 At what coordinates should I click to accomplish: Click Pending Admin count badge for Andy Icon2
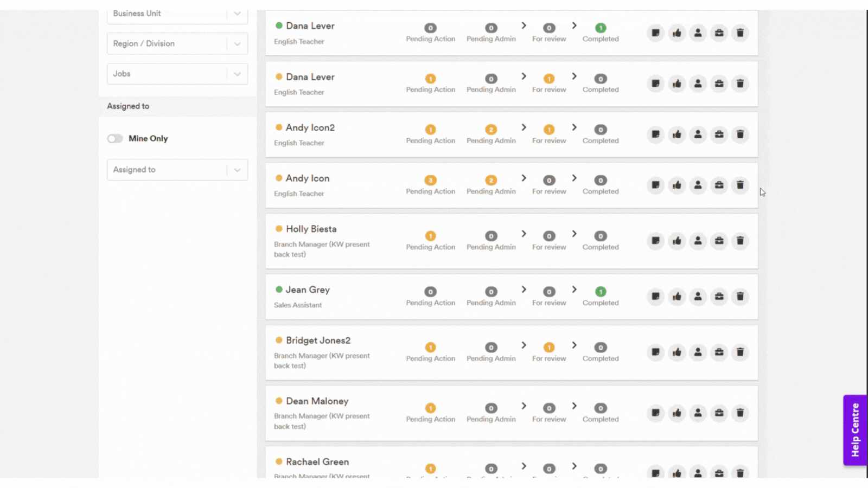[491, 130]
